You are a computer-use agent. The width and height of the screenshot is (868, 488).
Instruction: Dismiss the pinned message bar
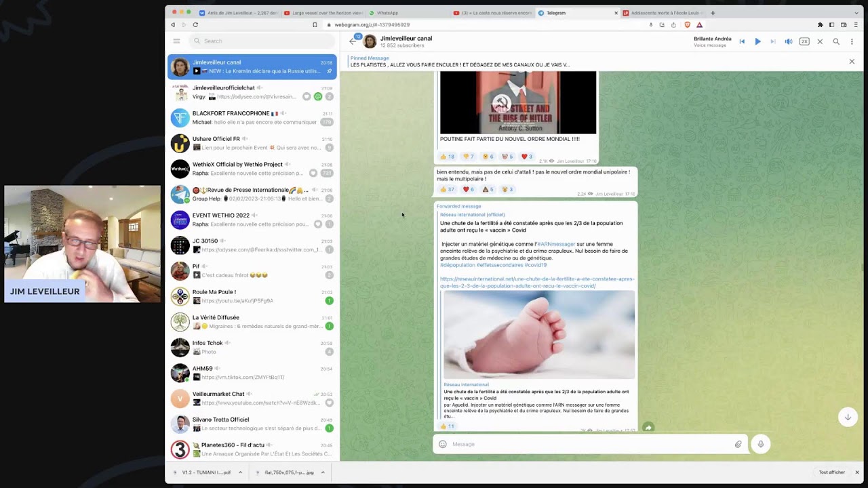pos(852,62)
